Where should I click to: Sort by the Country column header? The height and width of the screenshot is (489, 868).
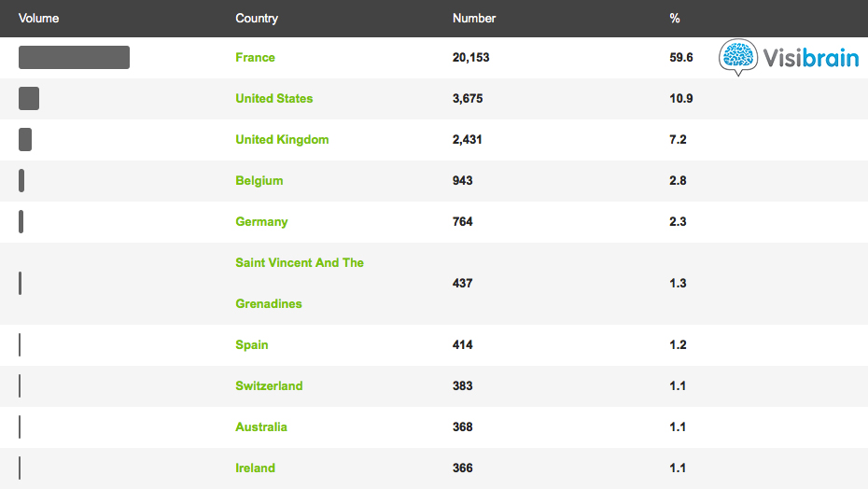[x=257, y=19]
